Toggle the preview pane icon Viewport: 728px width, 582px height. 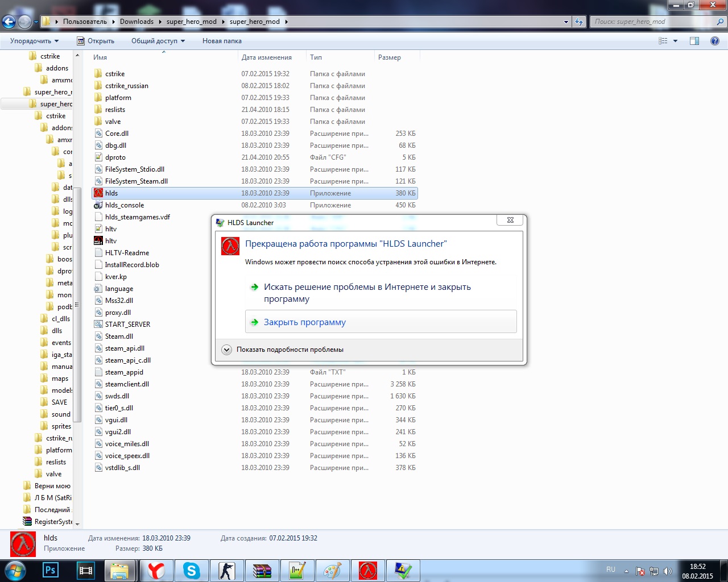point(694,41)
